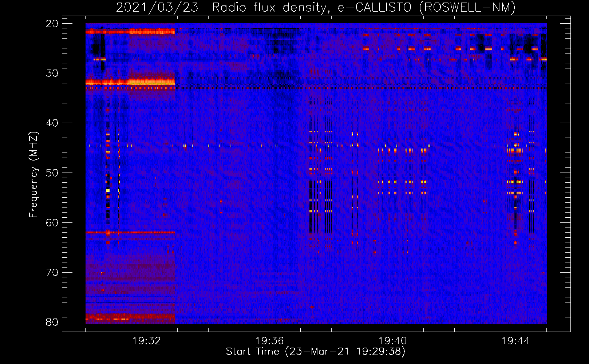Click the 50 MHz frequency tick label
The image size is (589, 364).
click(52, 173)
